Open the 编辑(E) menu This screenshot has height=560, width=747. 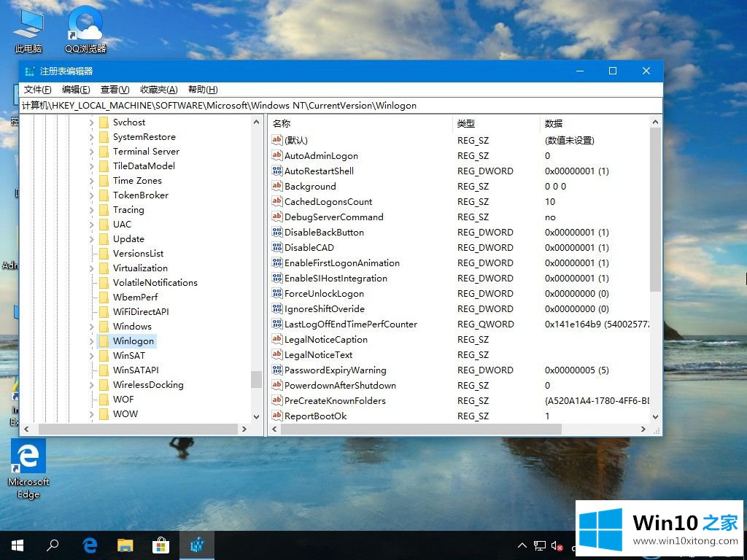coord(76,90)
